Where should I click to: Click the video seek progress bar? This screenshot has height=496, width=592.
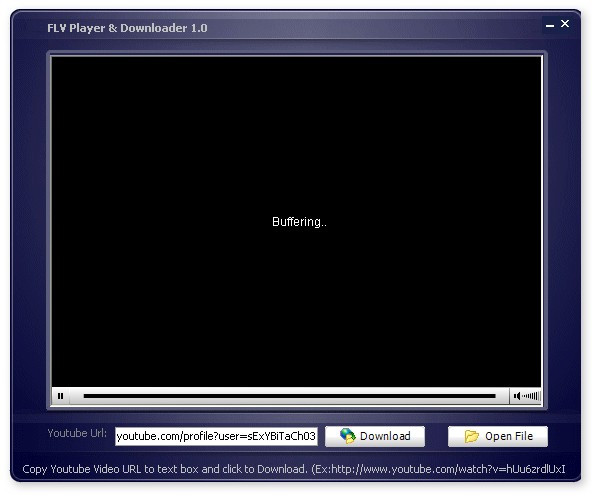click(x=290, y=396)
